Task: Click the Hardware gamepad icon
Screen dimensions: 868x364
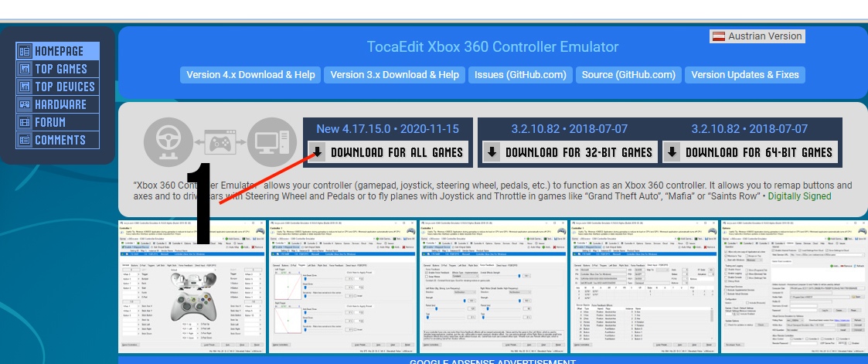Action: (x=25, y=104)
